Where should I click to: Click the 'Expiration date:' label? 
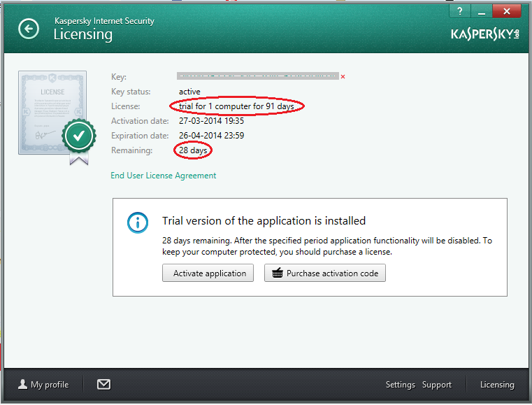[140, 136]
